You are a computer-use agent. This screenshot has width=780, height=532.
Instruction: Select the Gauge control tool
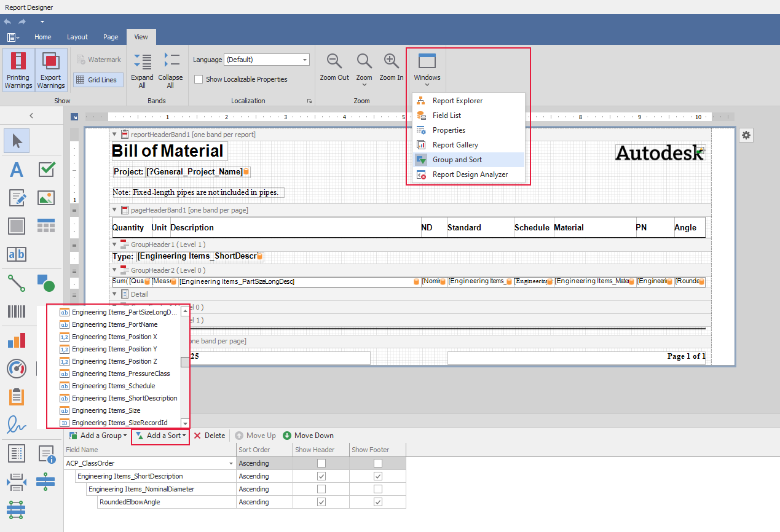pyautogui.click(x=17, y=369)
